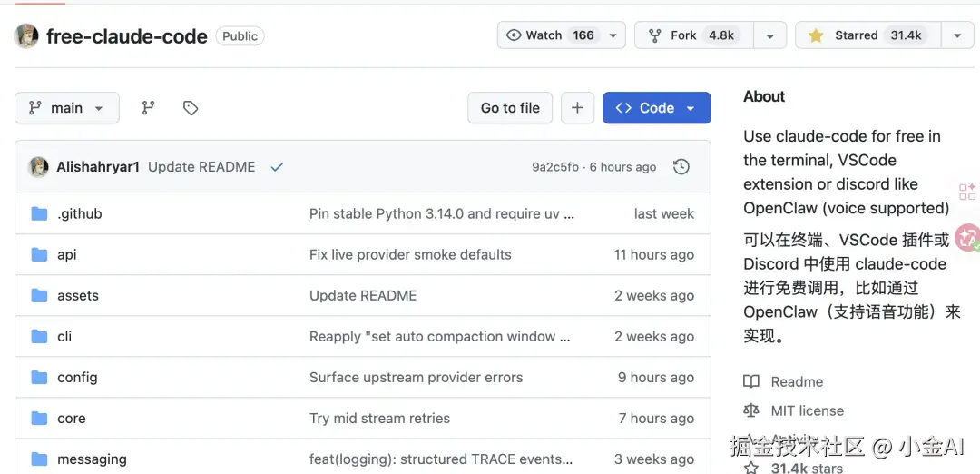Open commit history via the clock icon
This screenshot has height=474, width=980.
pyautogui.click(x=681, y=167)
